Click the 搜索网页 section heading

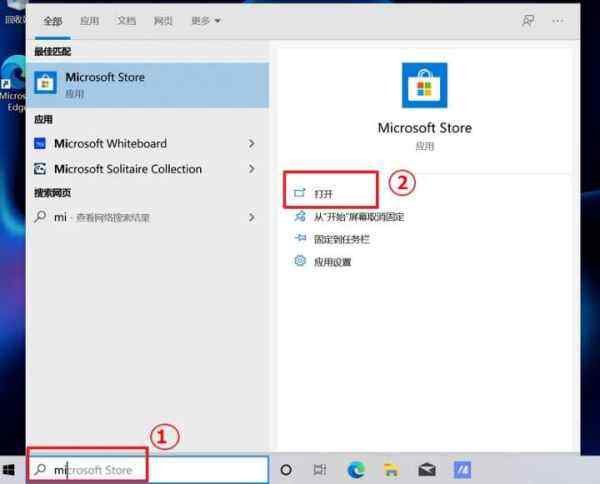(53, 193)
